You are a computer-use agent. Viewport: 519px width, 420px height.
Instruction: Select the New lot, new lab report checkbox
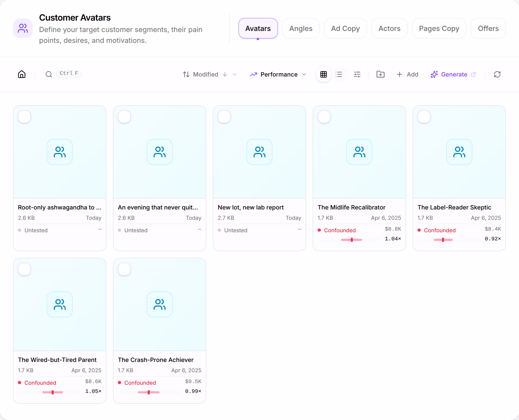point(224,117)
